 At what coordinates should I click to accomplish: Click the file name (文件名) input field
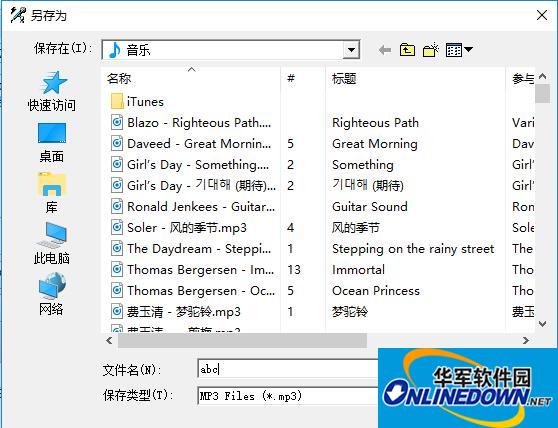(x=288, y=369)
